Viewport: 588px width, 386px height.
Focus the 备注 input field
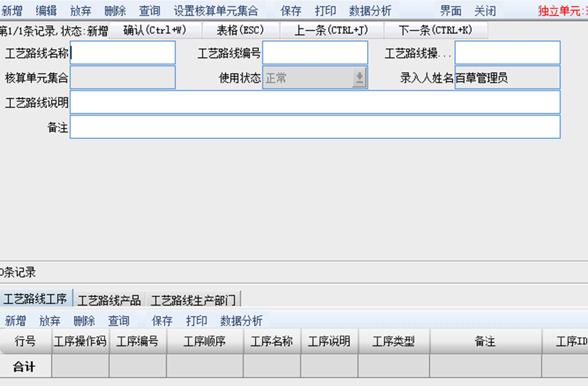click(x=315, y=127)
